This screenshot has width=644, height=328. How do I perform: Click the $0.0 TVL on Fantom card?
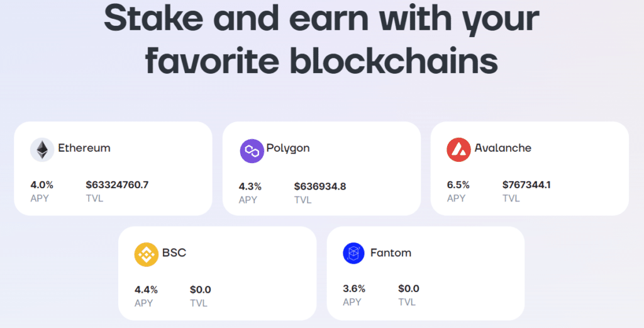point(409,288)
